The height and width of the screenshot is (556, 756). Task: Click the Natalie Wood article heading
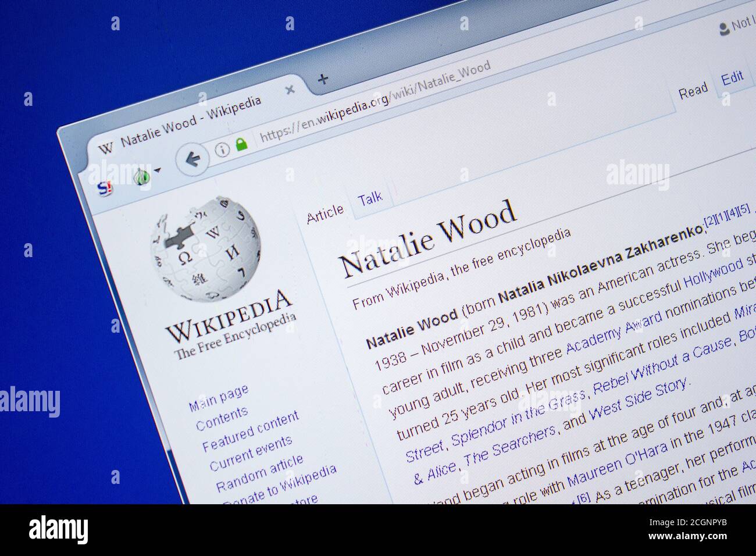pyautogui.click(x=428, y=238)
